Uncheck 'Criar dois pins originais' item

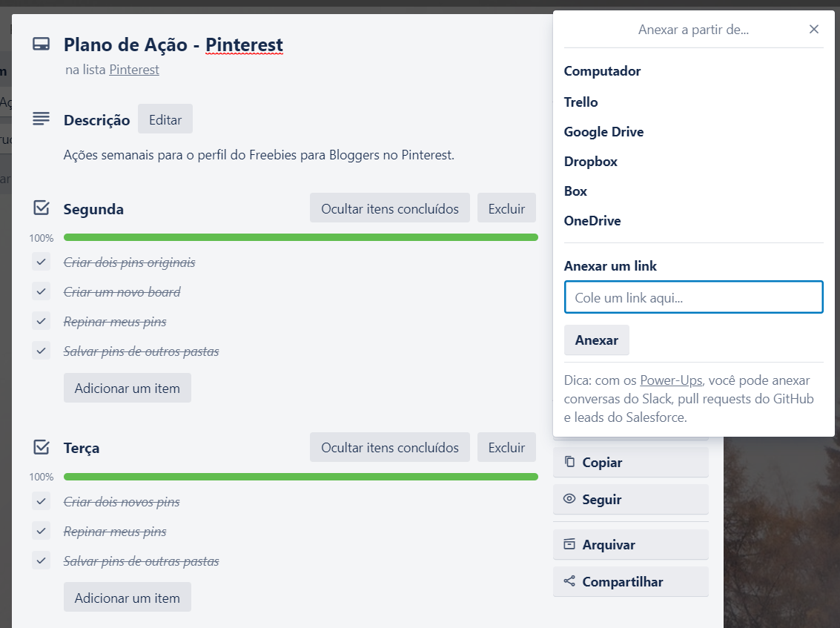pyautogui.click(x=41, y=262)
